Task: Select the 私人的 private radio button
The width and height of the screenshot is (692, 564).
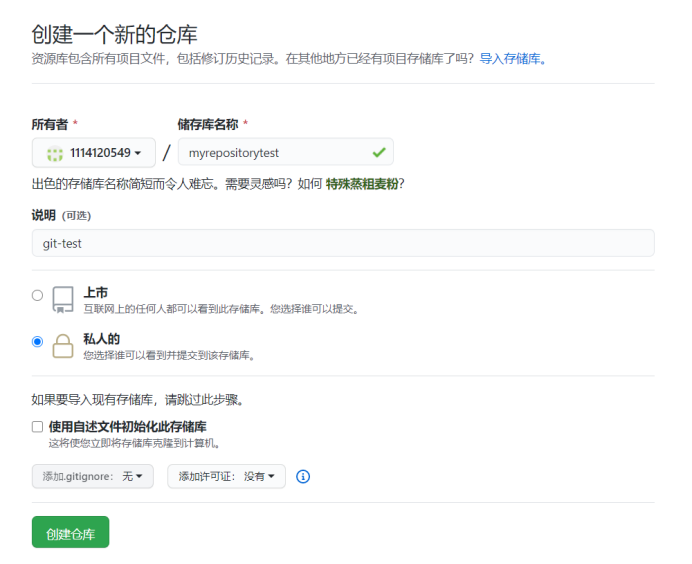Action: click(x=38, y=342)
